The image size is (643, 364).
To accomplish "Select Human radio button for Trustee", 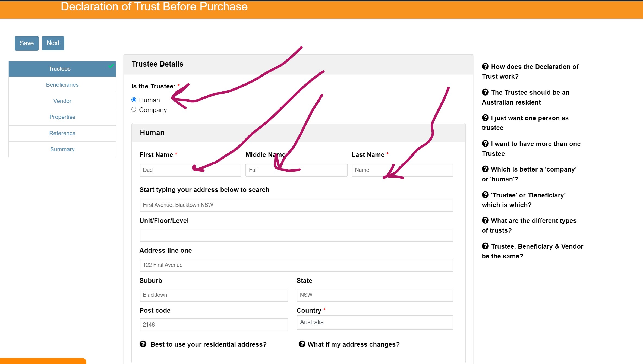I will 134,100.
